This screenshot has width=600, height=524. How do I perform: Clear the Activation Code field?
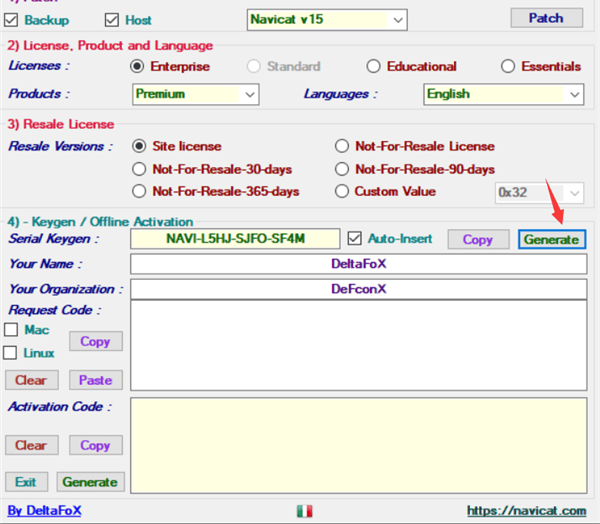point(32,445)
